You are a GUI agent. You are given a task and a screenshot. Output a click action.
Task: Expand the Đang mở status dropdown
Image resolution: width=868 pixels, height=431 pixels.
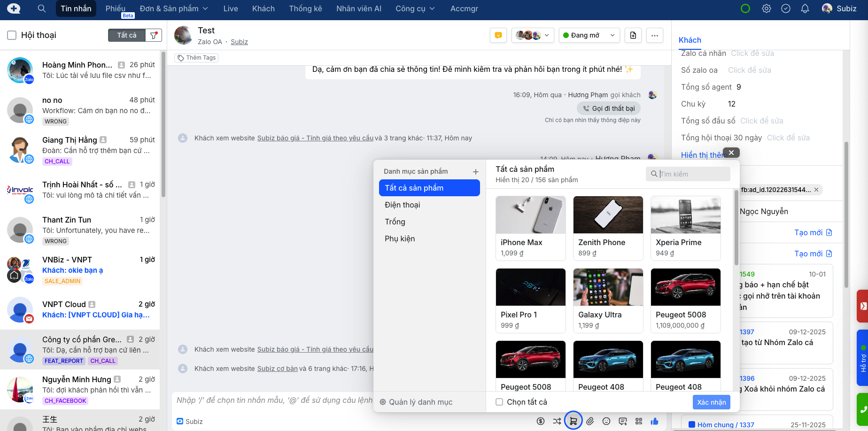[589, 35]
